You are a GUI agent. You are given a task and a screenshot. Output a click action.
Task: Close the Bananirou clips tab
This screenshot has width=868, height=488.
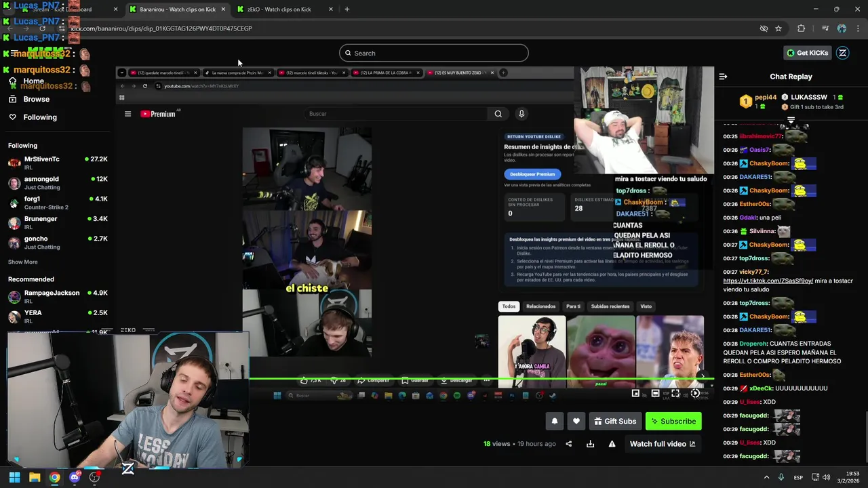click(x=223, y=9)
